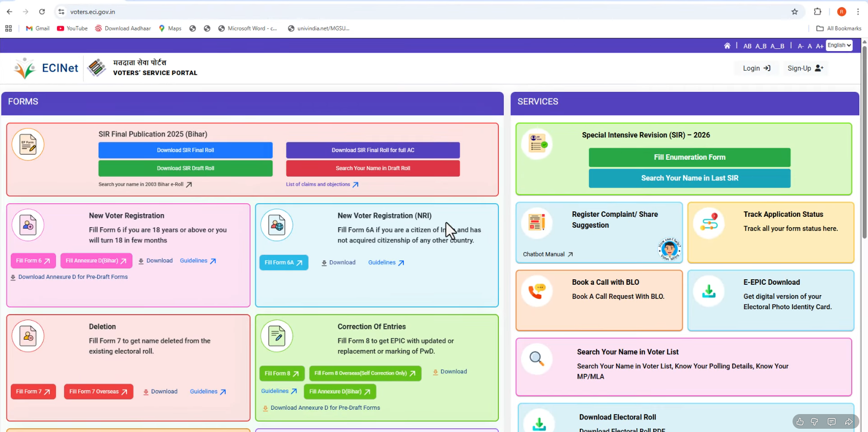This screenshot has height=432, width=868.
Task: Click the Book a Call phone icon
Action: (536, 291)
